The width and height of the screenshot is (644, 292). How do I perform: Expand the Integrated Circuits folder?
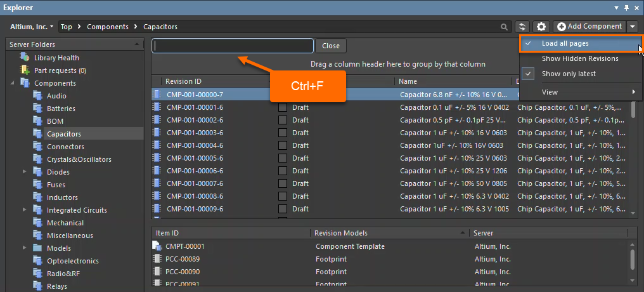[24, 210]
